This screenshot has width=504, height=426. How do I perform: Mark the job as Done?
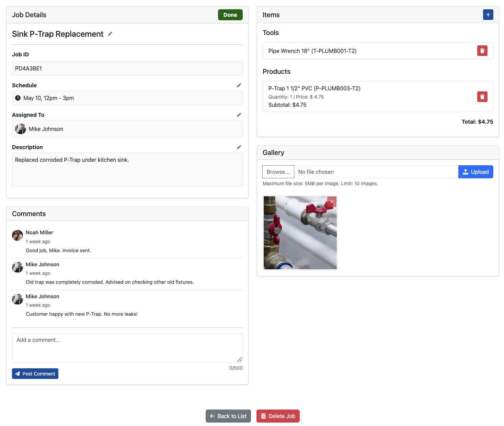230,15
